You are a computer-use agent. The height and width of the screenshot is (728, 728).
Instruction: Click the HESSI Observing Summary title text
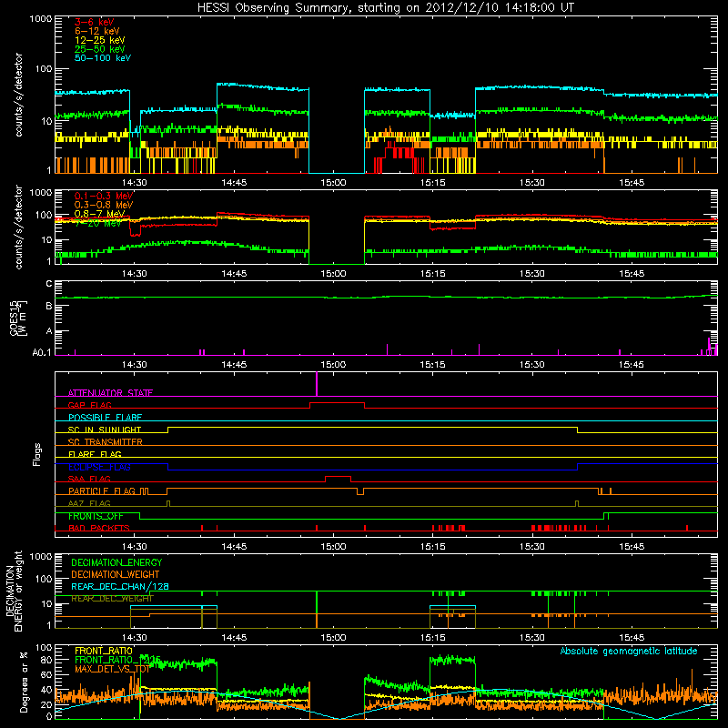click(386, 8)
